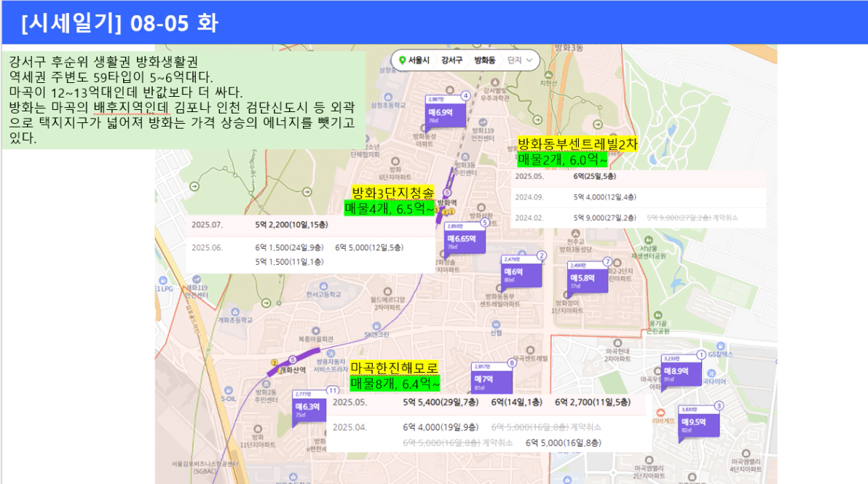
Task: Select 방화동 in the location breadcrumb
Action: pos(485,60)
